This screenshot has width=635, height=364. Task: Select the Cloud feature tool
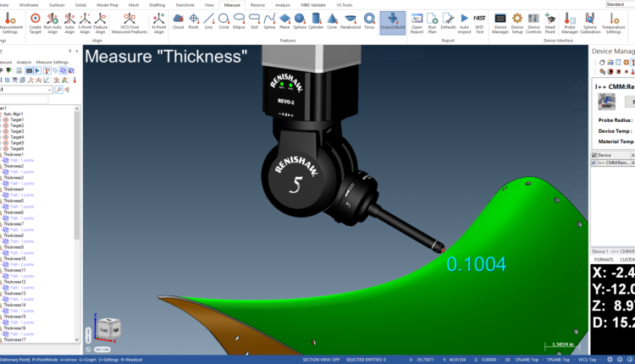coord(178,21)
